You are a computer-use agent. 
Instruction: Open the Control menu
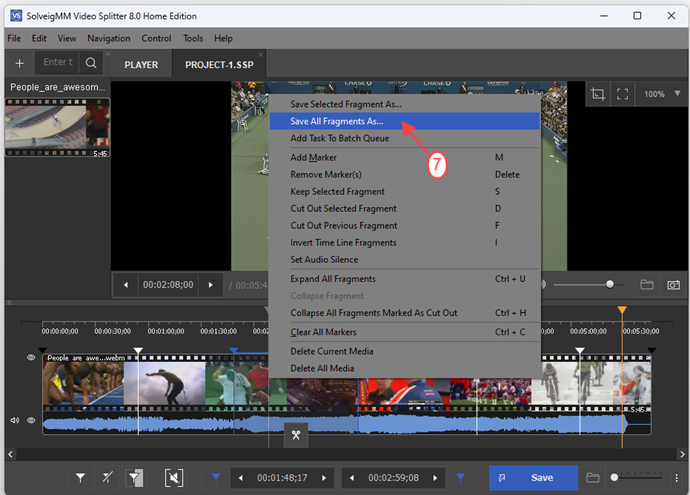[156, 38]
